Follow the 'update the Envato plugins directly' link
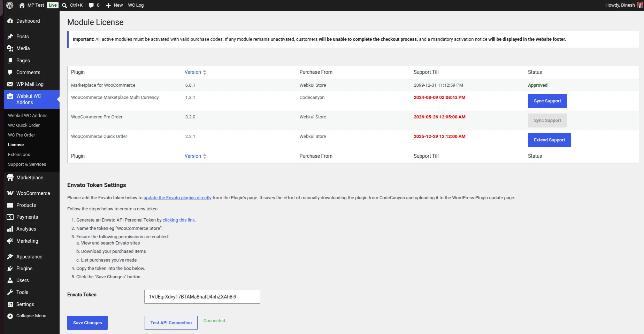The width and height of the screenshot is (644, 334). pos(177,198)
